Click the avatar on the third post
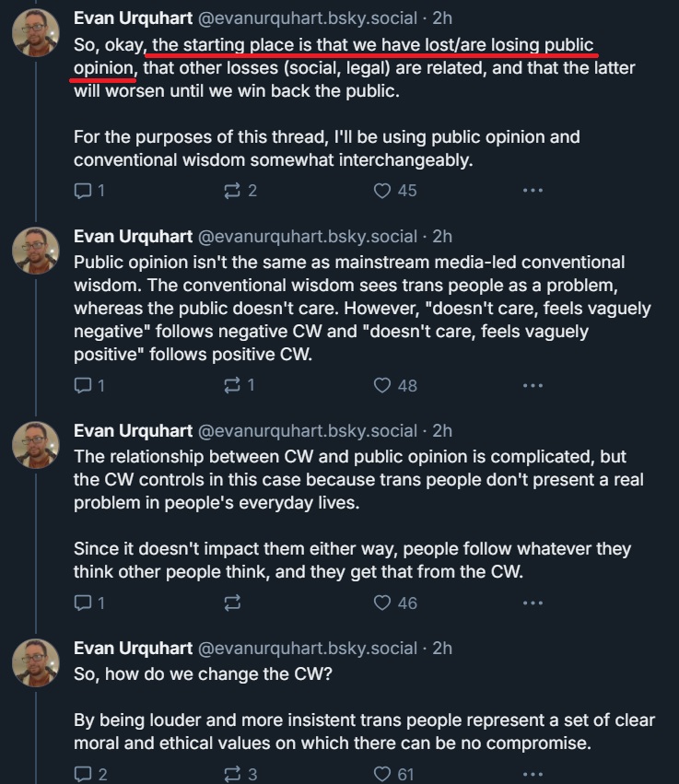The width and height of the screenshot is (679, 784). pyautogui.click(x=36, y=444)
